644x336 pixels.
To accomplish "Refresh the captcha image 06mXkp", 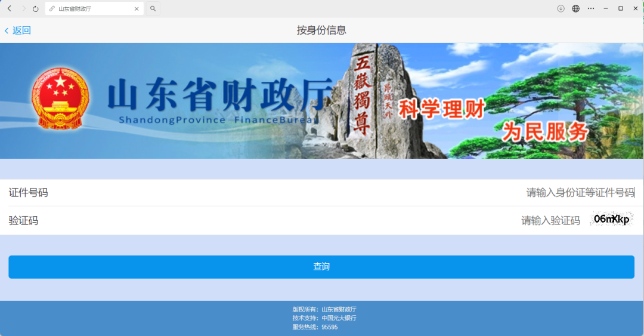I will 611,220.
